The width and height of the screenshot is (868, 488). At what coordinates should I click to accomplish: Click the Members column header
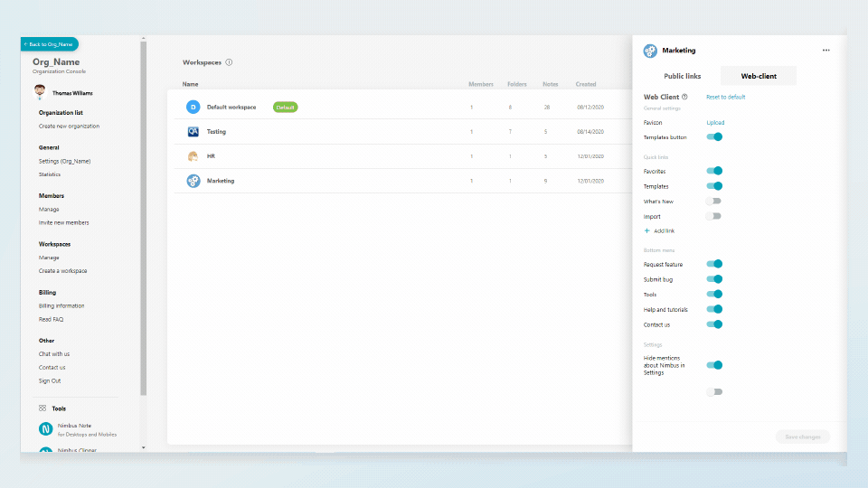480,84
